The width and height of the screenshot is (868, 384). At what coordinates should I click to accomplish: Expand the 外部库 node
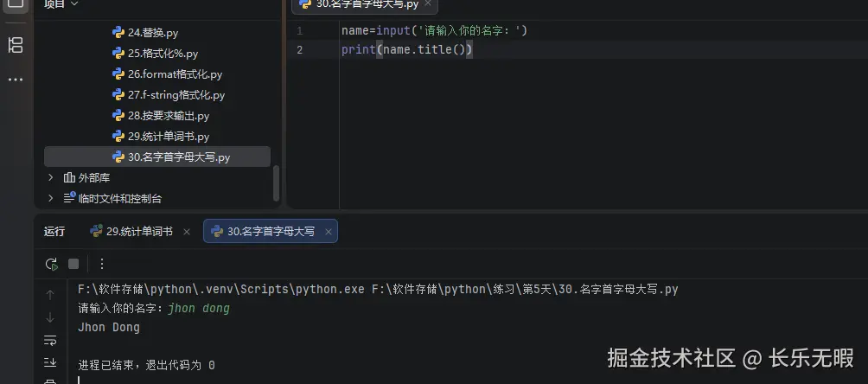point(51,178)
